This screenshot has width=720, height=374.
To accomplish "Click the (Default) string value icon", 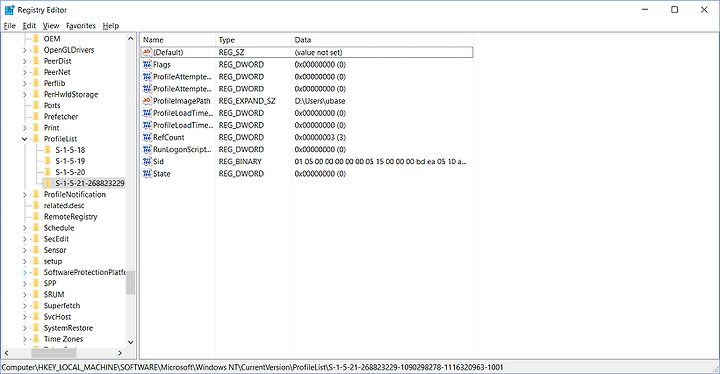I will [147, 52].
